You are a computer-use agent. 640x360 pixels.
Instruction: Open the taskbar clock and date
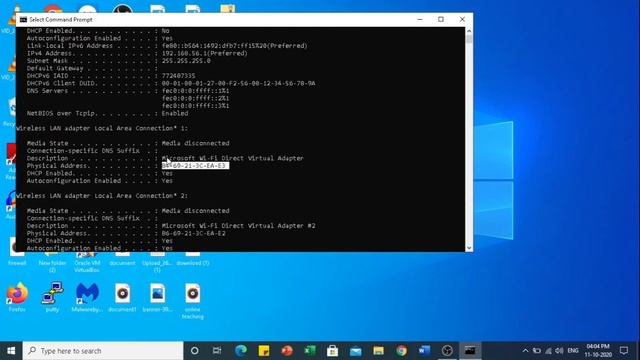(x=598, y=351)
